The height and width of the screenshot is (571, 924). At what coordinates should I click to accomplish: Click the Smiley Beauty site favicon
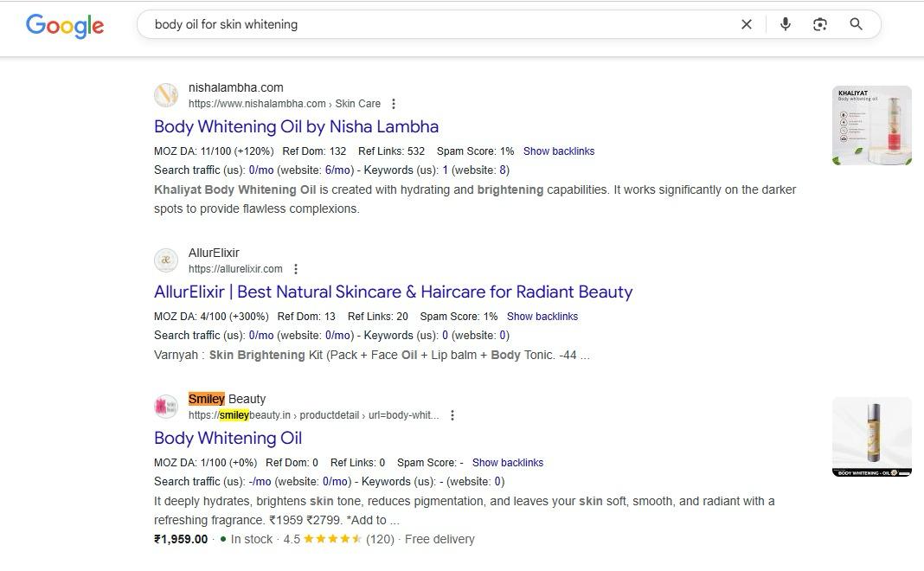[166, 406]
